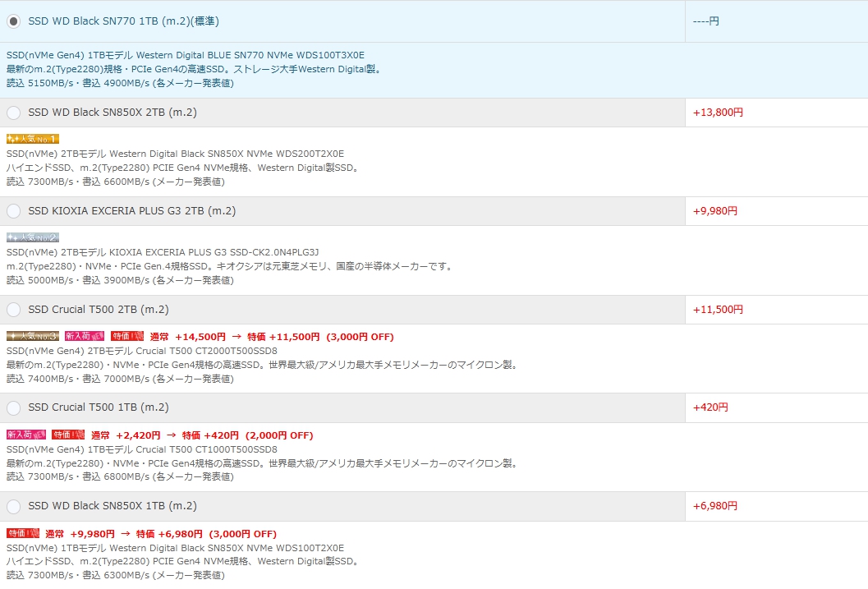
Task: Click the WDS100T3X0E model description line
Action: pos(186,55)
